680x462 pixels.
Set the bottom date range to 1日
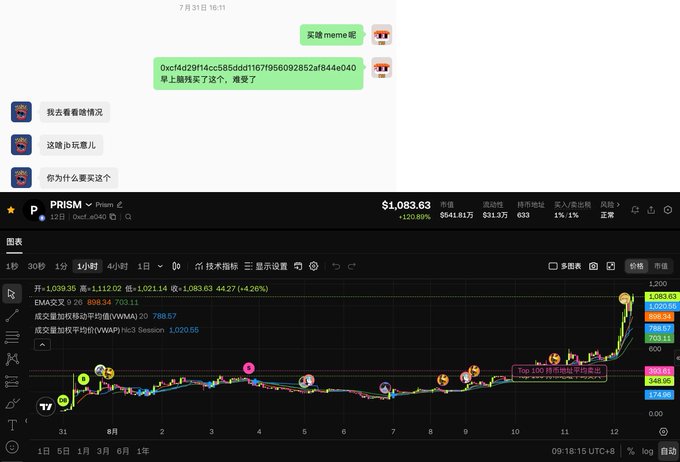tap(43, 451)
